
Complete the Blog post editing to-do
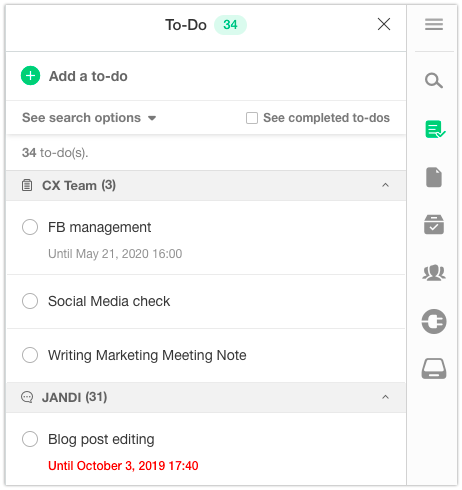(x=30, y=439)
